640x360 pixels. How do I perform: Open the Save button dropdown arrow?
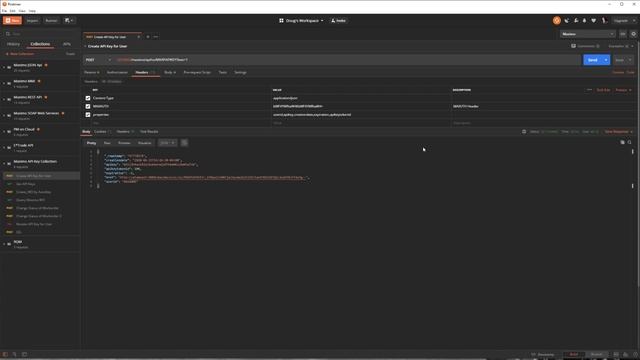pyautogui.click(x=630, y=60)
